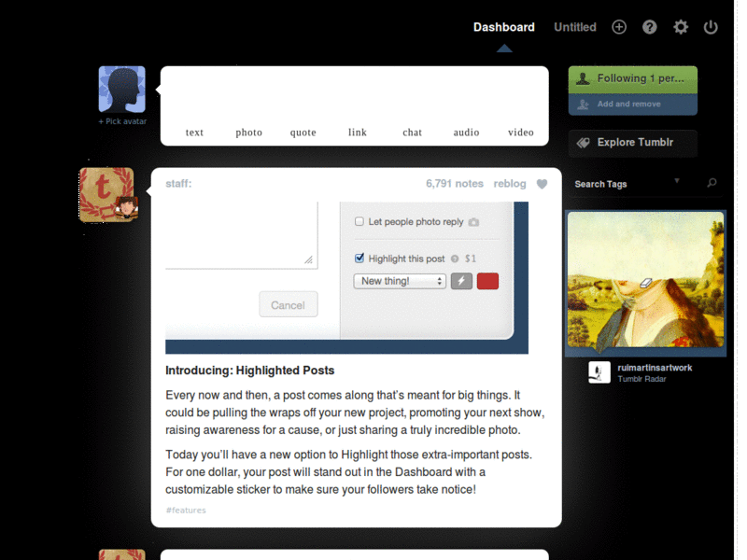This screenshot has height=560, width=747.
Task: Click the Explore Tumblr tag icon
Action: (x=583, y=143)
